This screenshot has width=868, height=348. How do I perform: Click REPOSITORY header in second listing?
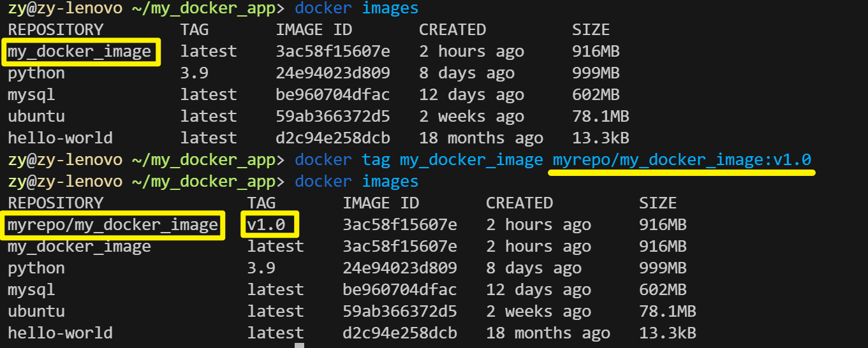point(55,203)
